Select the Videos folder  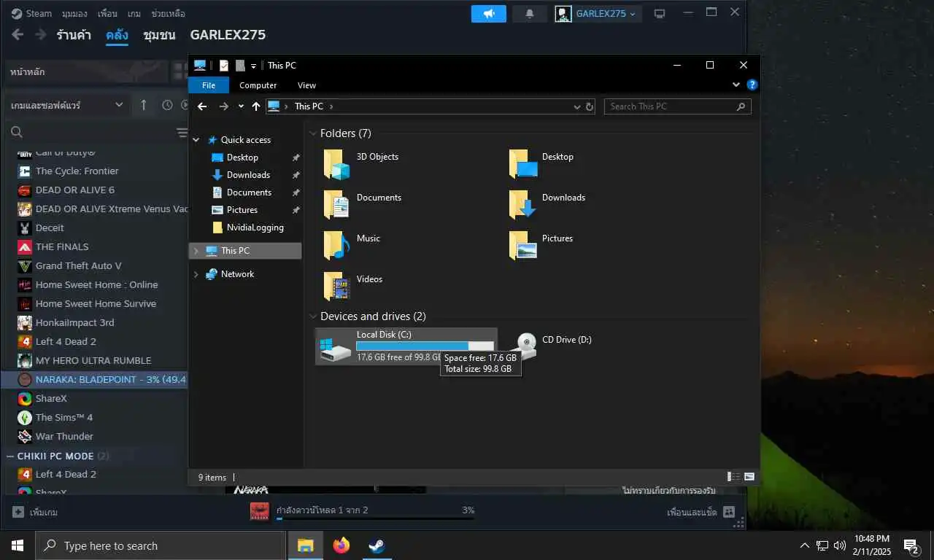click(x=354, y=287)
